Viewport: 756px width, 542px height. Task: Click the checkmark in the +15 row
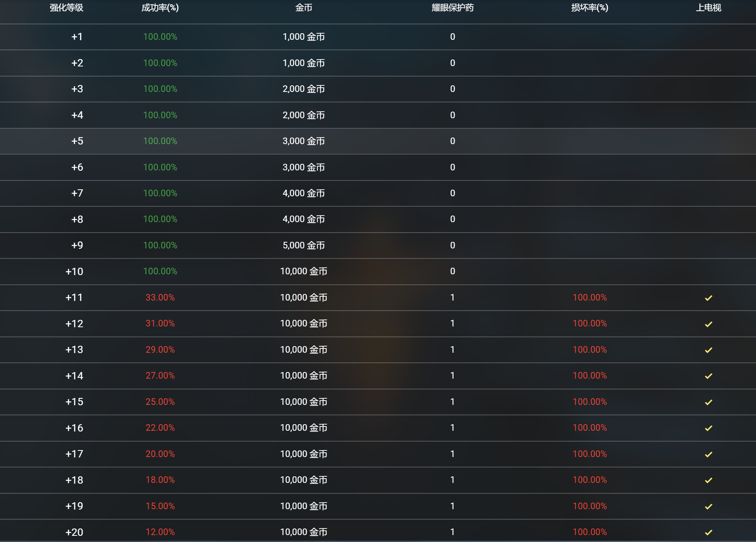point(708,402)
